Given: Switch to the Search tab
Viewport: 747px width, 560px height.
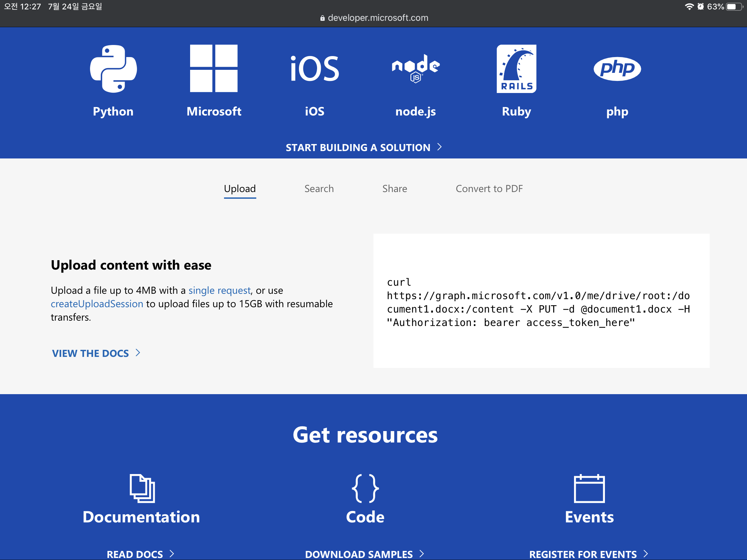Looking at the screenshot, I should pos(319,189).
